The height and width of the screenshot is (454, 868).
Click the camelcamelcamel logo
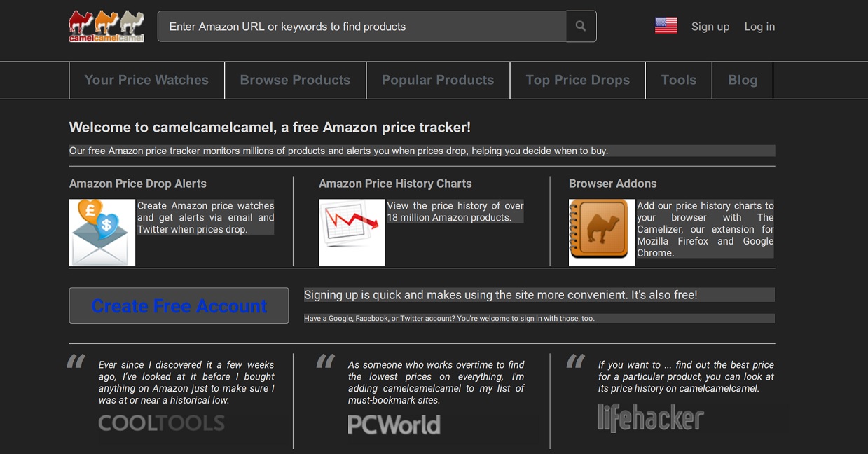[x=106, y=27]
